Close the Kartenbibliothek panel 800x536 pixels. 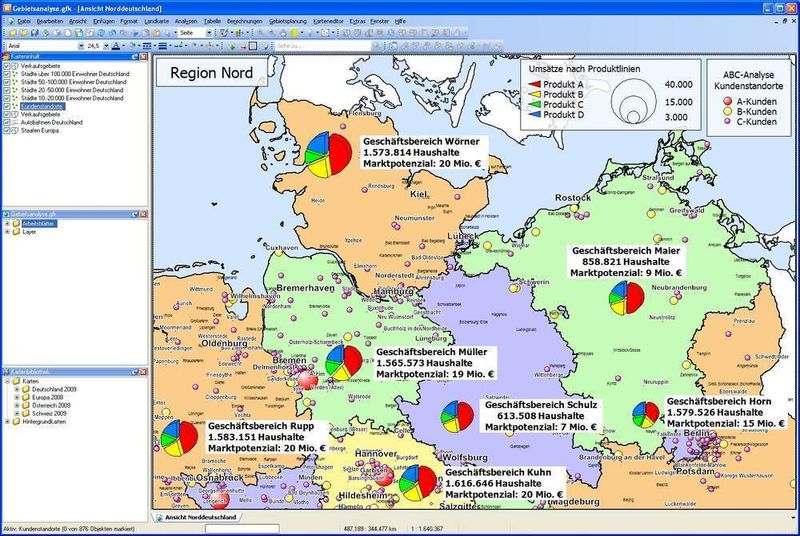point(144,372)
